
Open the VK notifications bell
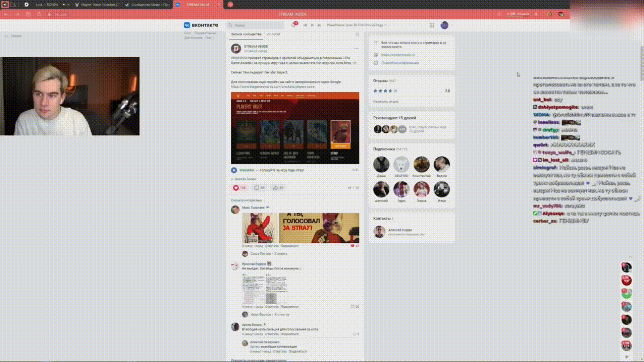(x=293, y=25)
